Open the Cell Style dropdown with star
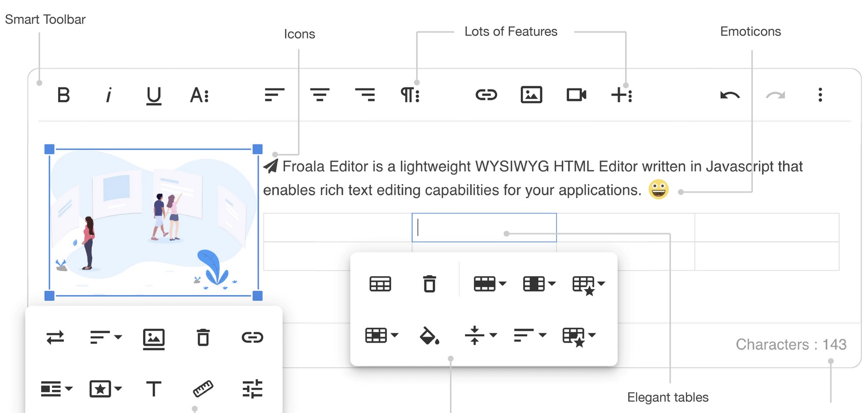This screenshot has height=413, width=868. [x=579, y=337]
